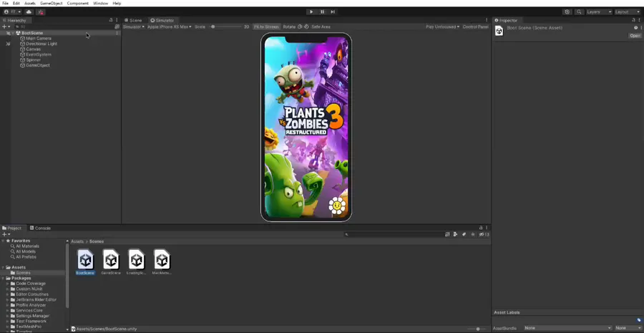Open the Control Panel in the Simulator
This screenshot has width=644, height=333.
pos(476,26)
